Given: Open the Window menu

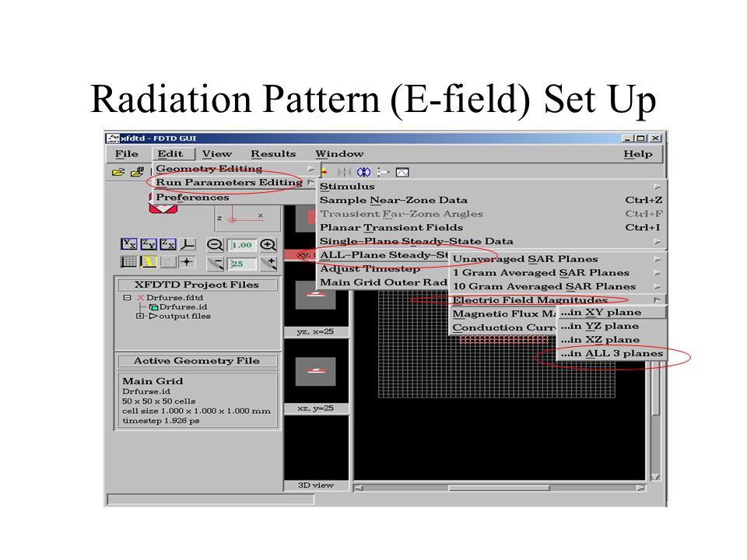Looking at the screenshot, I should point(339,154).
